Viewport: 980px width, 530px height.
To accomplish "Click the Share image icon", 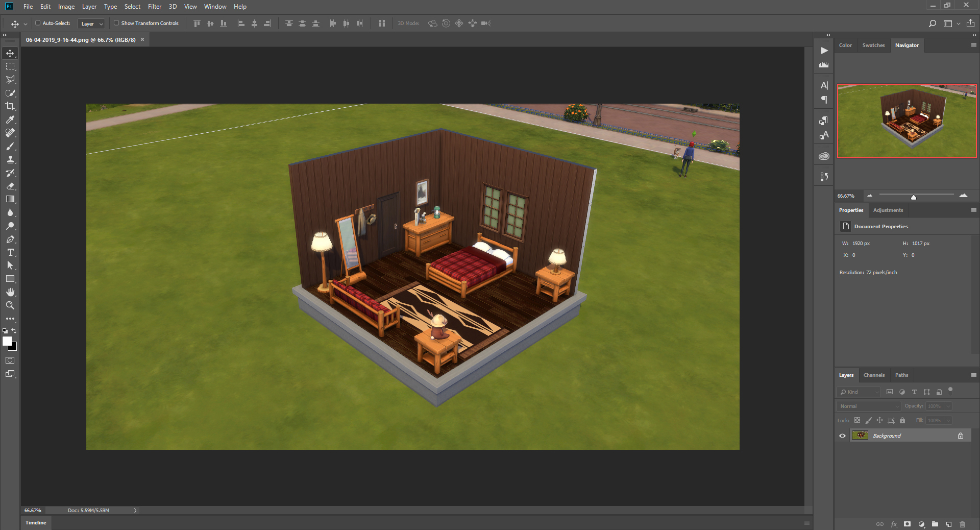I will pyautogui.click(x=970, y=23).
